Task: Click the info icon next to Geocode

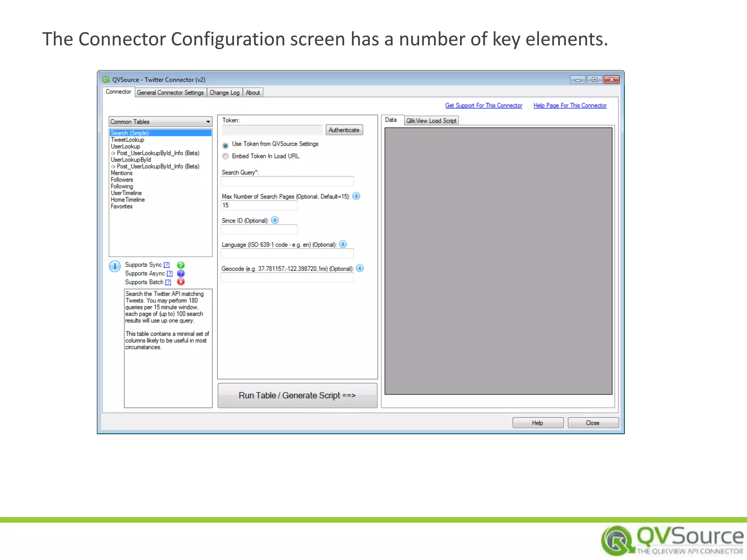Action: click(x=360, y=268)
